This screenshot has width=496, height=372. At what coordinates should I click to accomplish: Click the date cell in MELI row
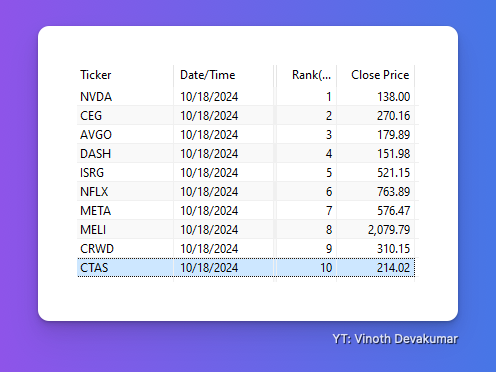223,230
